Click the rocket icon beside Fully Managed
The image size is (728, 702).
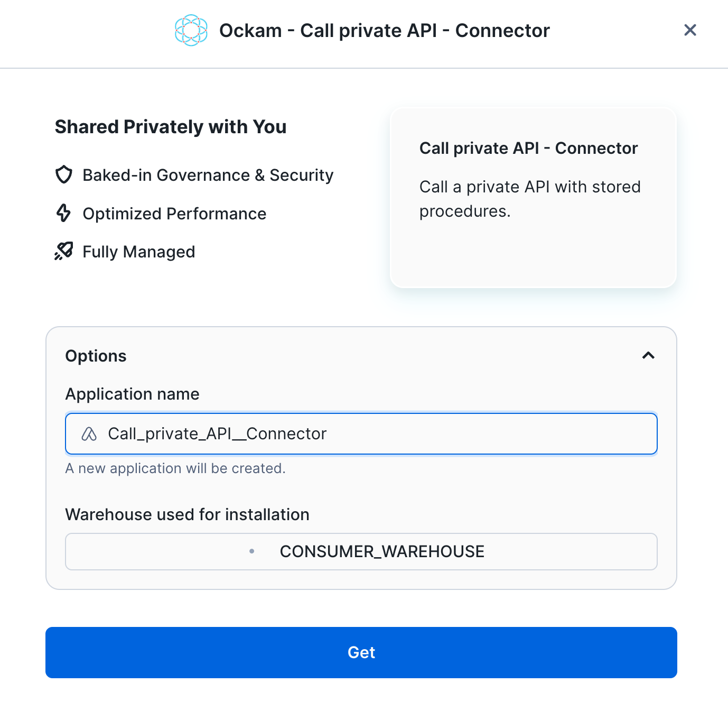click(x=64, y=252)
